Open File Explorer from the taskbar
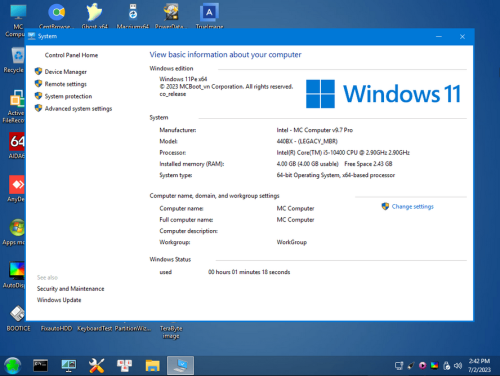500x376 pixels. (x=152, y=366)
